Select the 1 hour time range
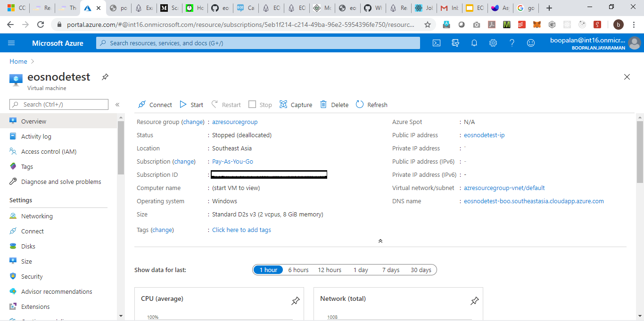This screenshot has width=644, height=323. pos(268,270)
